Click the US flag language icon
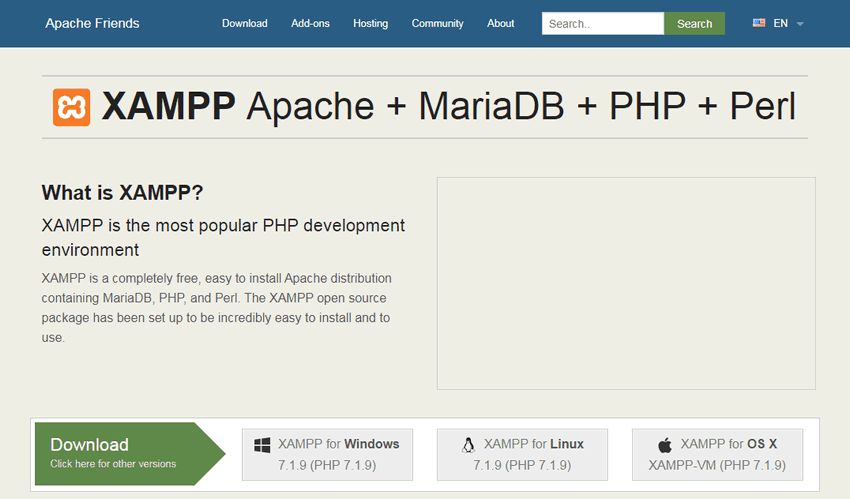 [x=759, y=23]
